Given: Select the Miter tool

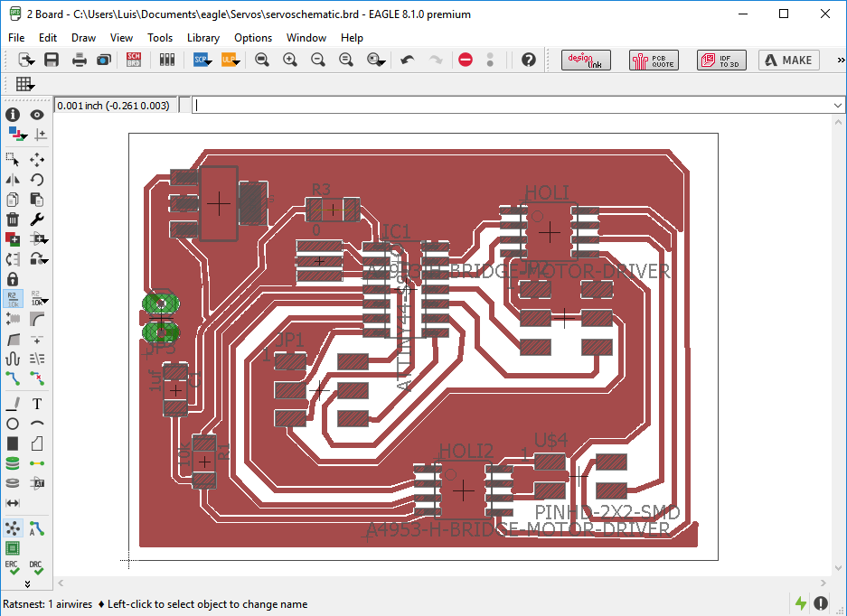Looking at the screenshot, I should tap(37, 319).
